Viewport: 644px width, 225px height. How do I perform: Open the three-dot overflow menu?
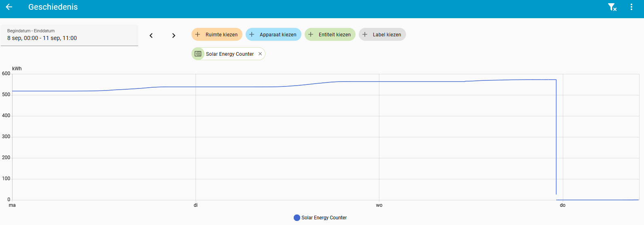coord(631,7)
